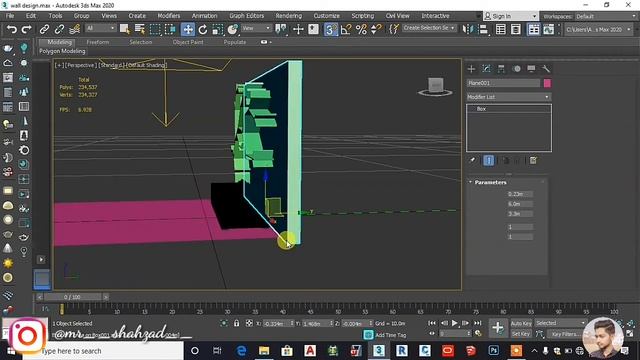Open the Graph Editors menu

(247, 16)
